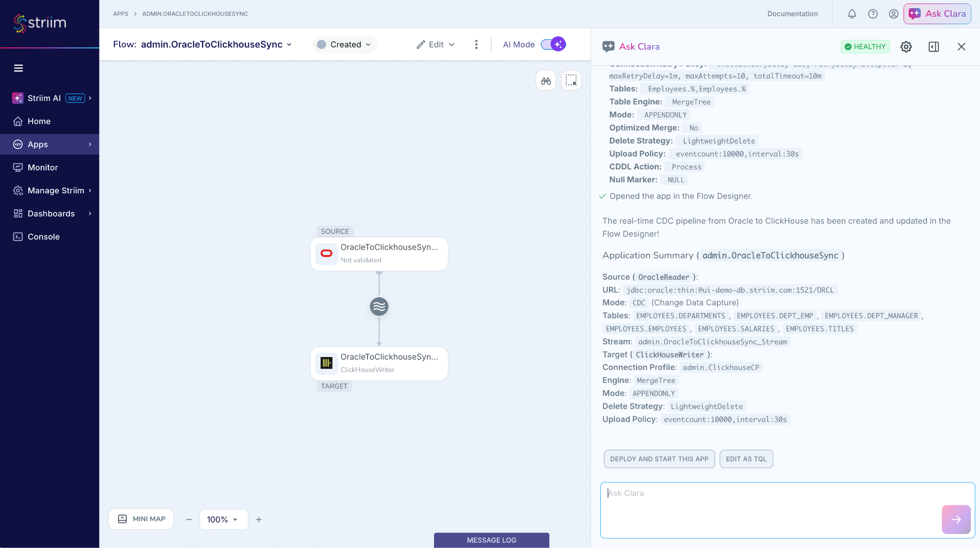Open the Documentation link
980x548 pixels.
792,14
